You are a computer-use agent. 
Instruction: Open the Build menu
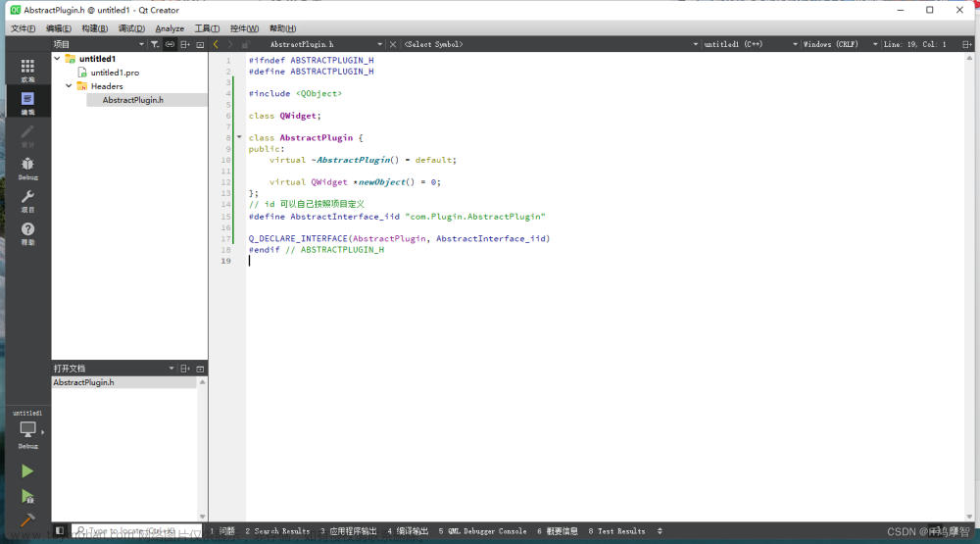(x=94, y=28)
